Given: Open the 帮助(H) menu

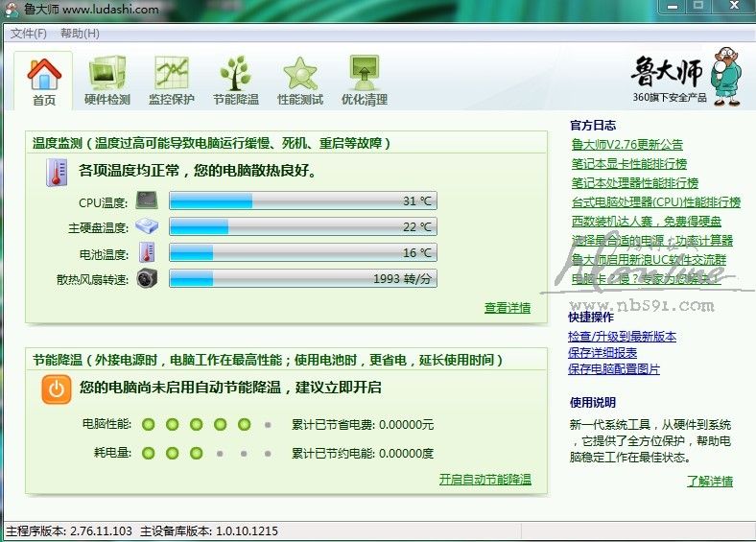Looking at the screenshot, I should pos(80,34).
